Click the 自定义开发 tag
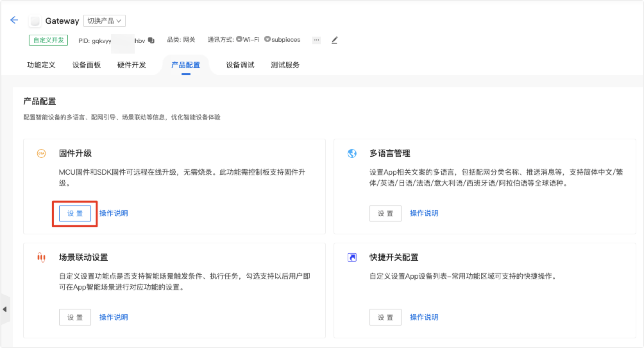The height and width of the screenshot is (348, 644). 48,40
